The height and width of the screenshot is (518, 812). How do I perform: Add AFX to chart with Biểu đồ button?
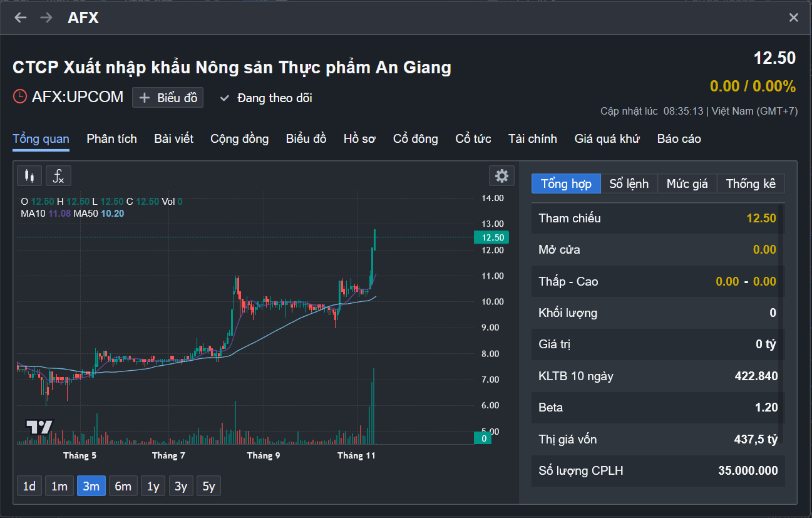click(x=168, y=98)
